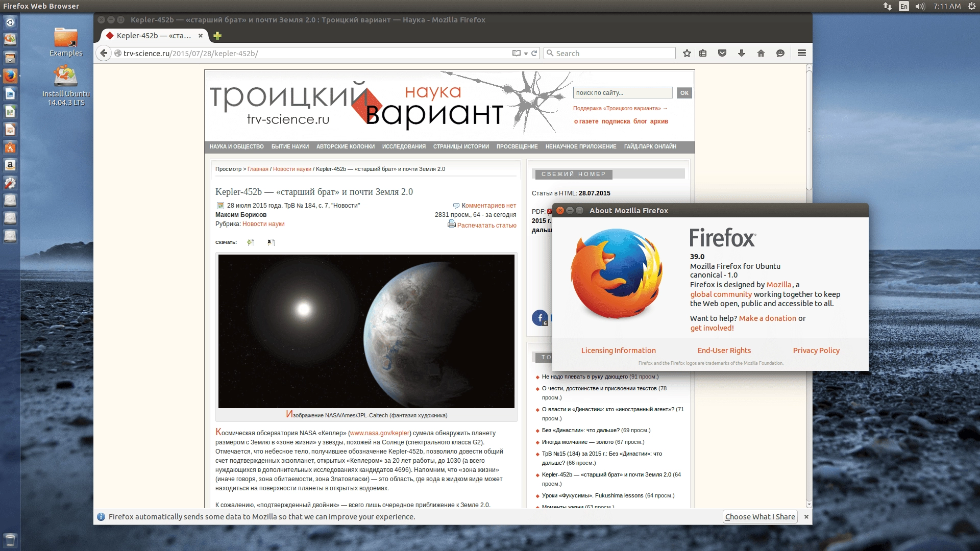This screenshot has width=980, height=551.
Task: Expand the address bar history dropdown arrow
Action: pyautogui.click(x=526, y=54)
